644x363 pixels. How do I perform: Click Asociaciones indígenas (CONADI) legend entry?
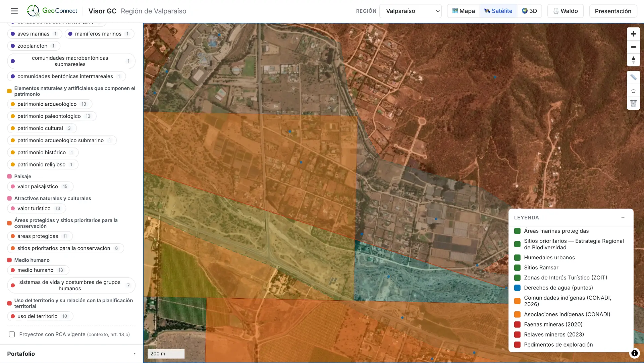pos(567,315)
